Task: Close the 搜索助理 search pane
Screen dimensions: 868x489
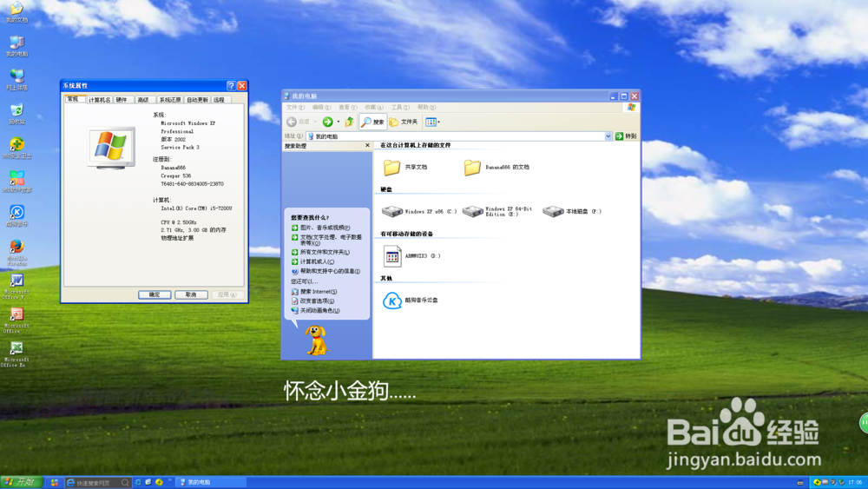Action: point(367,146)
